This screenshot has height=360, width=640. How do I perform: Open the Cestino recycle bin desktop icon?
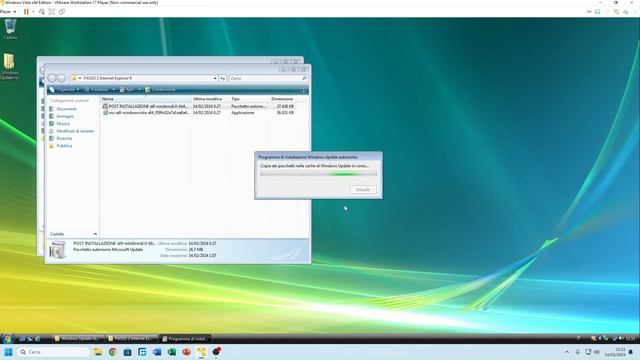[10, 29]
